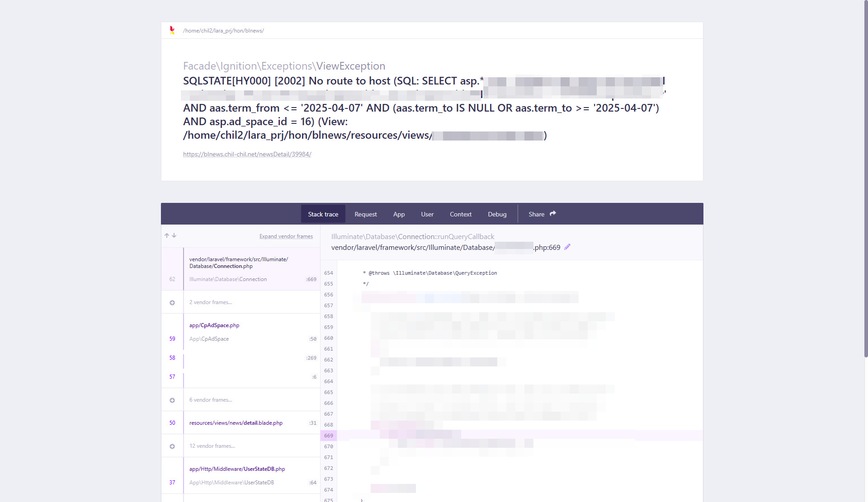868x502 pixels.
Task: Open the User tab
Action: click(427, 214)
